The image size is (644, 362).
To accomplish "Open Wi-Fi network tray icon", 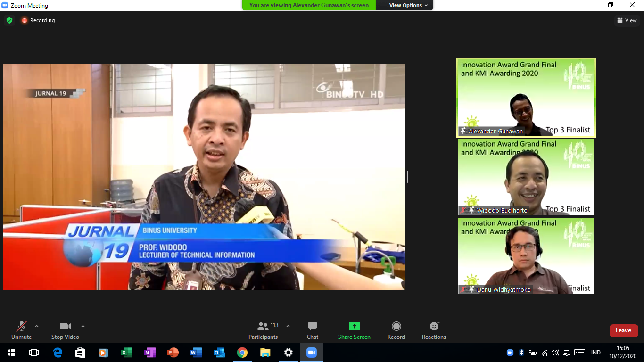I will click(x=545, y=353).
